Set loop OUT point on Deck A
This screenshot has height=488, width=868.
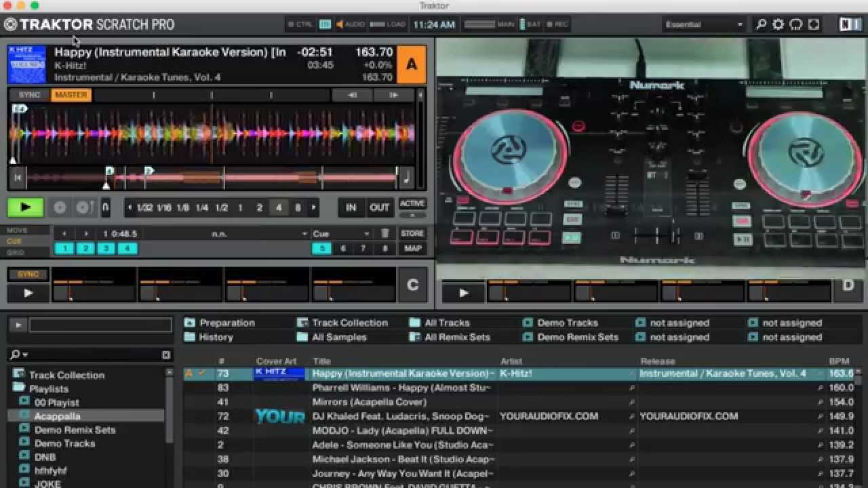[x=380, y=207]
